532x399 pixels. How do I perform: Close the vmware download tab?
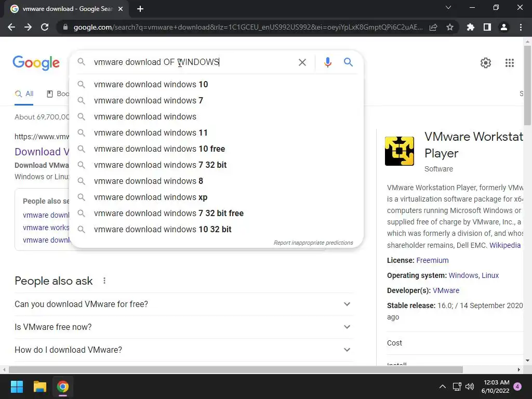point(121,9)
